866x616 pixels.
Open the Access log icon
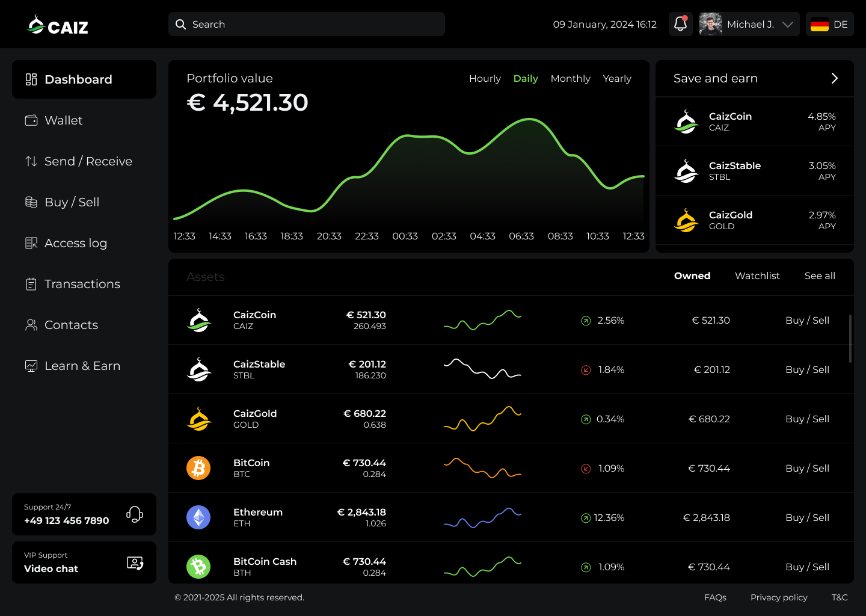point(31,242)
